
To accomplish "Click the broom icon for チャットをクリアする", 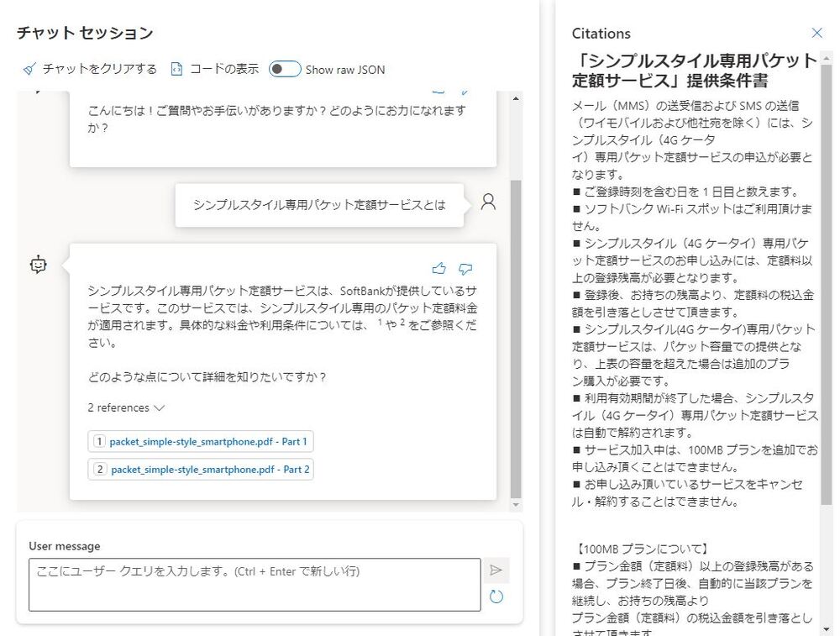I will point(29,69).
